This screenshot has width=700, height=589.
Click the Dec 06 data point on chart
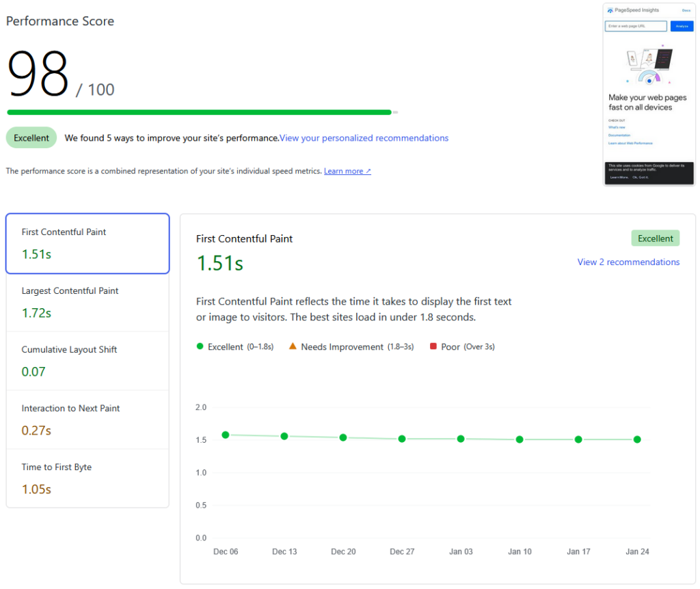[x=226, y=435]
